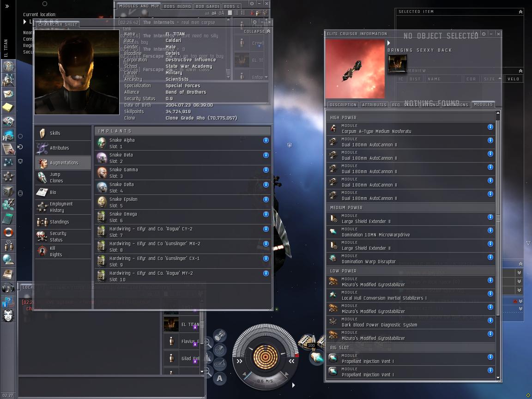This screenshot has width=532, height=399.
Task: Expand the topmost chevron in right-edge panel
Action: 520,272
